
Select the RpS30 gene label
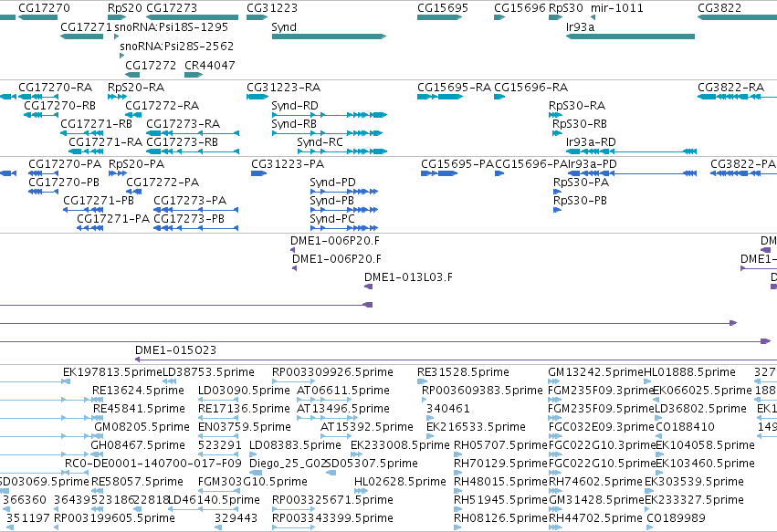tap(566, 8)
